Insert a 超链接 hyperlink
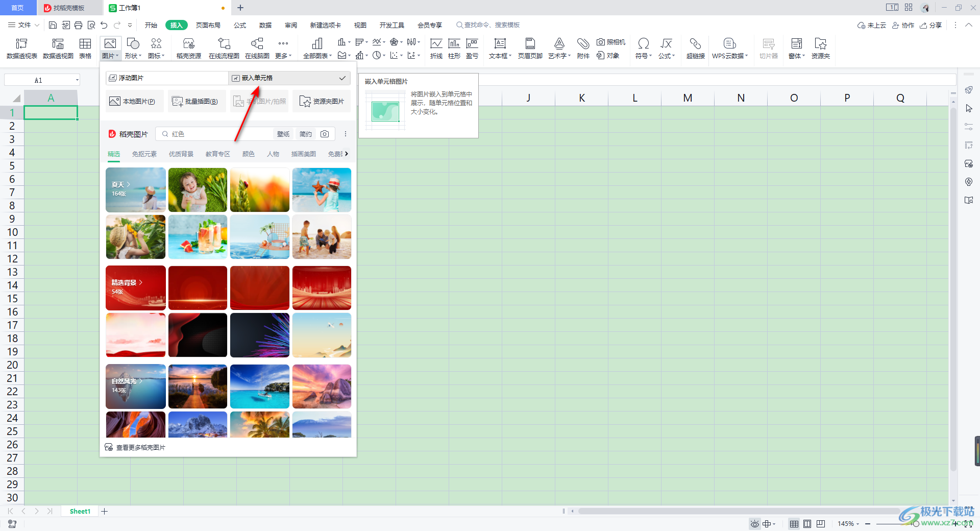980x531 pixels. coord(696,49)
